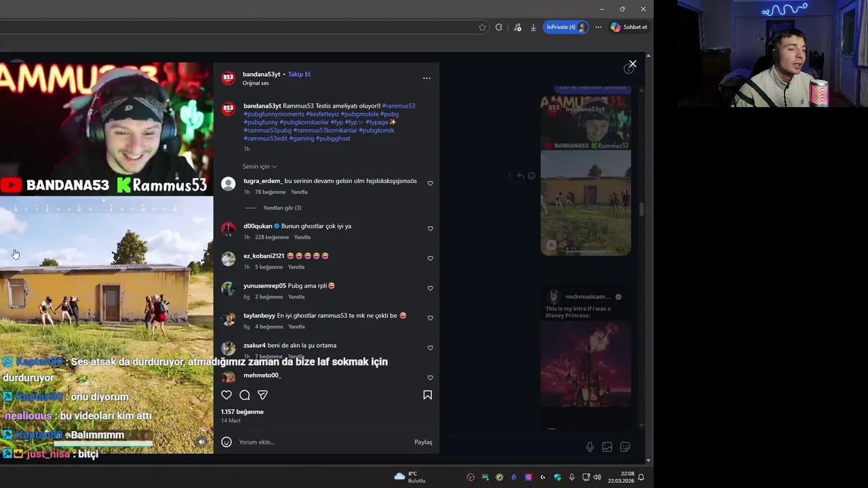This screenshot has width=868, height=488.
Task: Open OBS Studio tray icon
Action: coord(471,477)
